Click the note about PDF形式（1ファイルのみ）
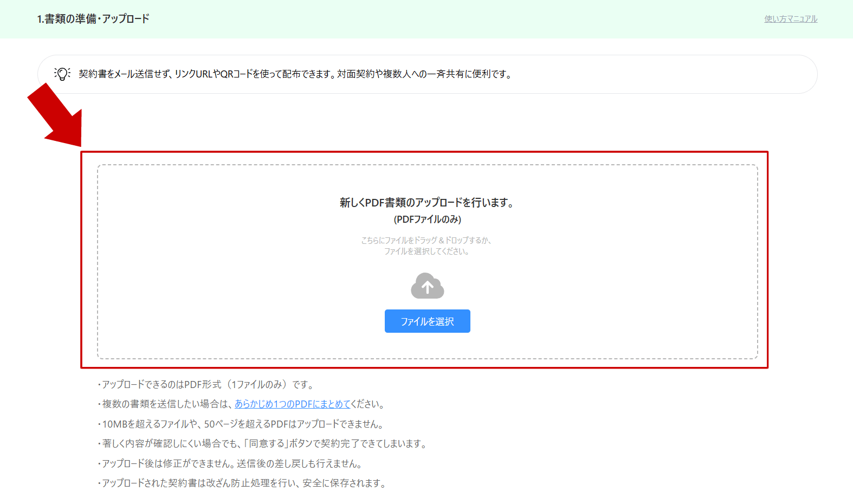The image size is (853, 504). pyautogui.click(x=206, y=385)
